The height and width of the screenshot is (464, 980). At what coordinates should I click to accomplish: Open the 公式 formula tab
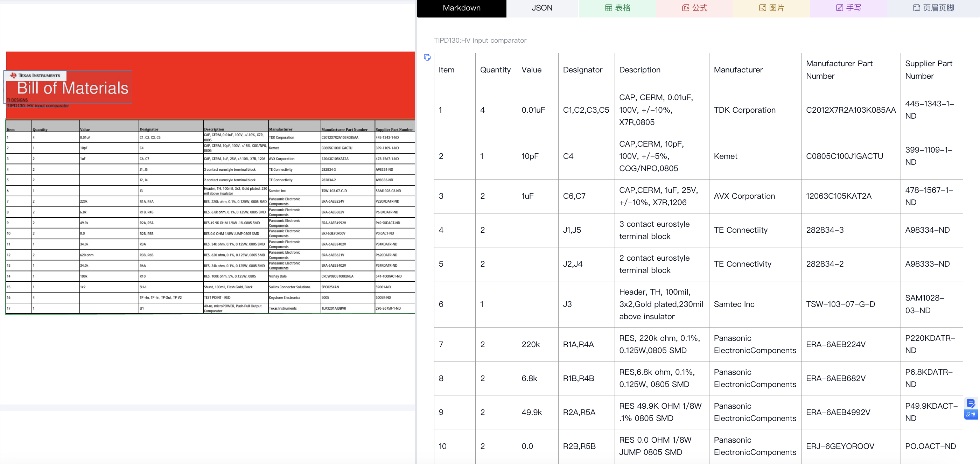(694, 8)
